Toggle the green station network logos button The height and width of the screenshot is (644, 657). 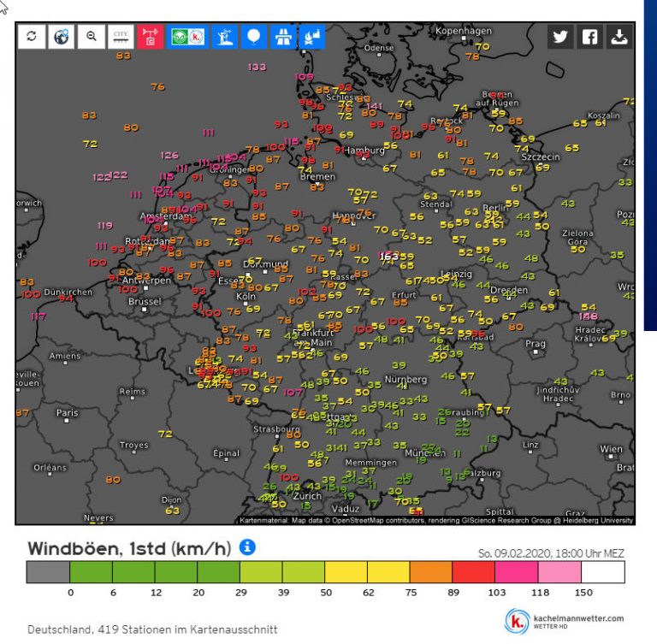coord(187,37)
